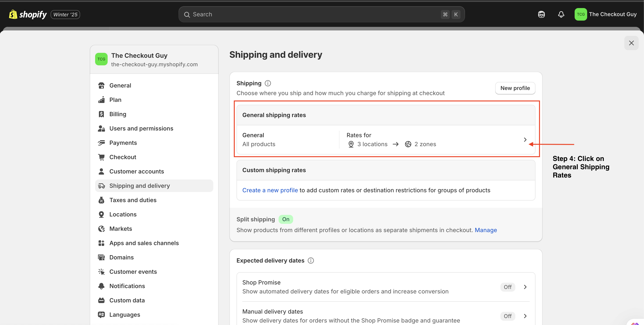Click the Manage link for split shipping
This screenshot has height=325, width=644.
486,230
